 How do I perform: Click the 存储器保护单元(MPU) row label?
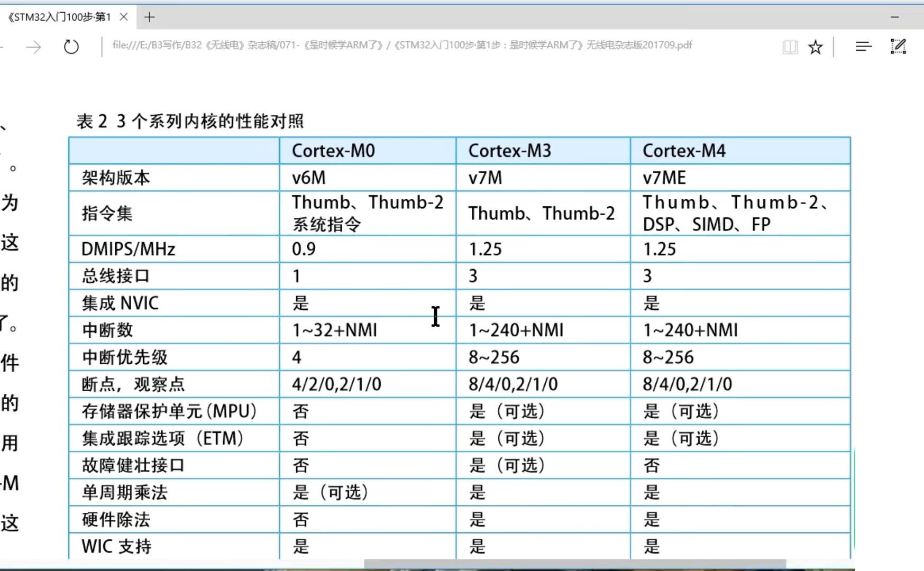(x=169, y=411)
